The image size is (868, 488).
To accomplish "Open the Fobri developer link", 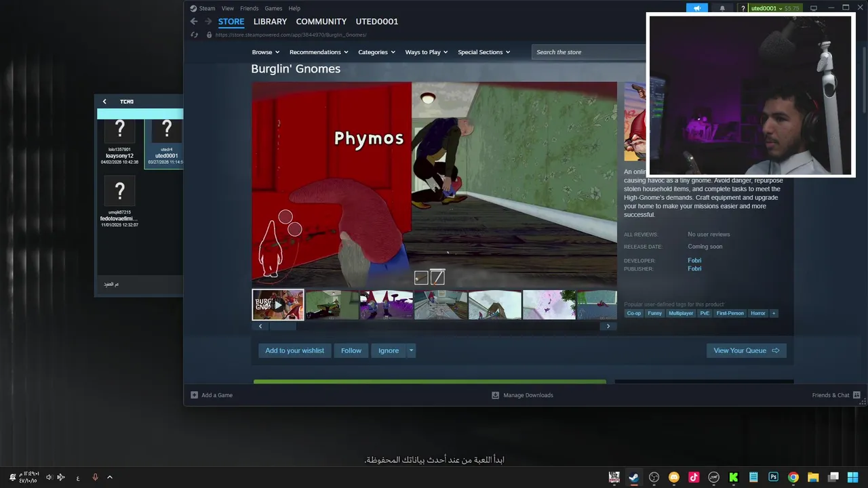I will pyautogui.click(x=694, y=260).
